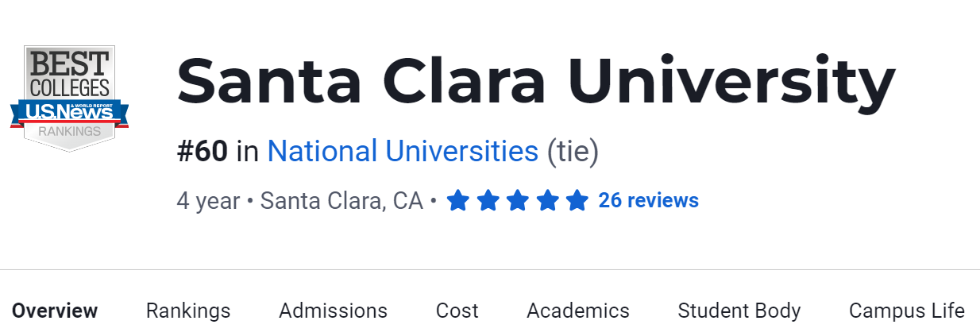Click the #60 ranking number
The image size is (980, 336).
pyautogui.click(x=202, y=151)
